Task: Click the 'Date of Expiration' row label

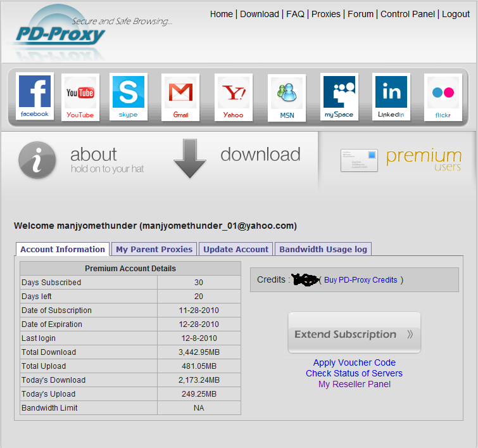Action: coord(52,324)
